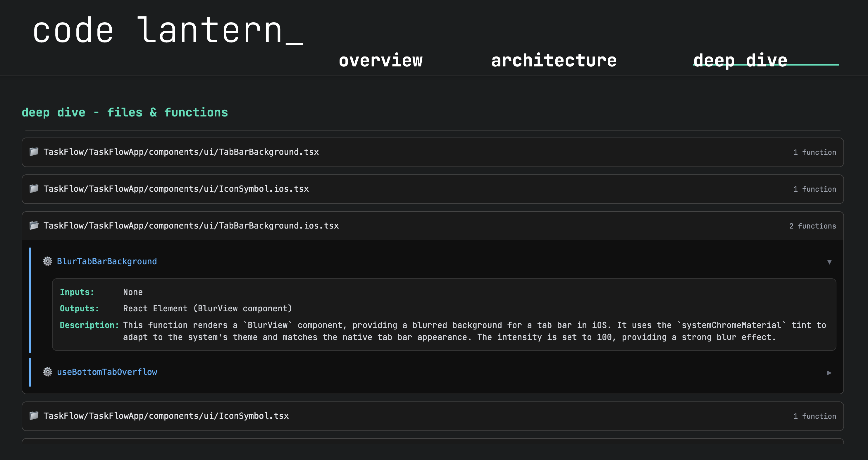Expand useBottomTabOverflow with right arrow
Image resolution: width=868 pixels, height=460 pixels.
tap(829, 373)
